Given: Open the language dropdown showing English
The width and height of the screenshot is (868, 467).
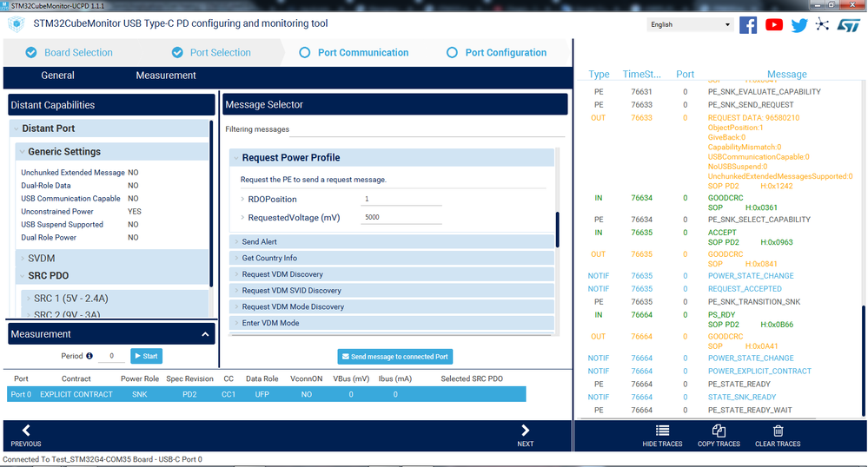Looking at the screenshot, I should pyautogui.click(x=690, y=24).
